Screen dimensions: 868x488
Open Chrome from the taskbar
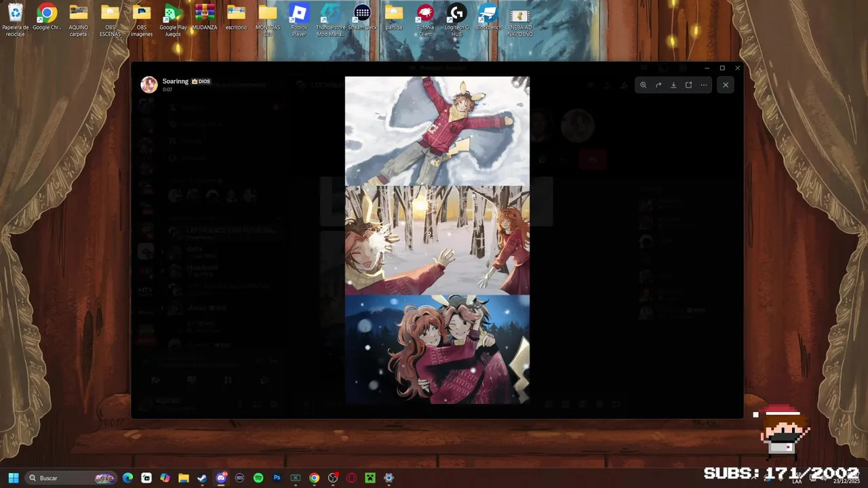[x=314, y=478]
